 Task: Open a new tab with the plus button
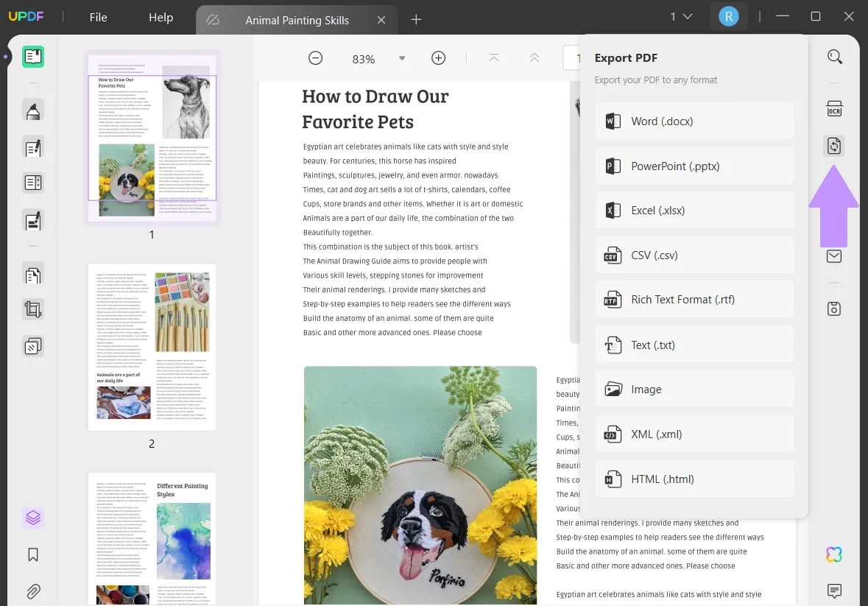pos(416,20)
